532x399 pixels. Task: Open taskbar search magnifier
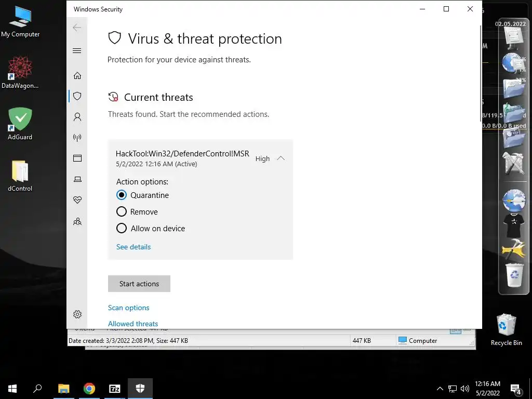(x=37, y=389)
